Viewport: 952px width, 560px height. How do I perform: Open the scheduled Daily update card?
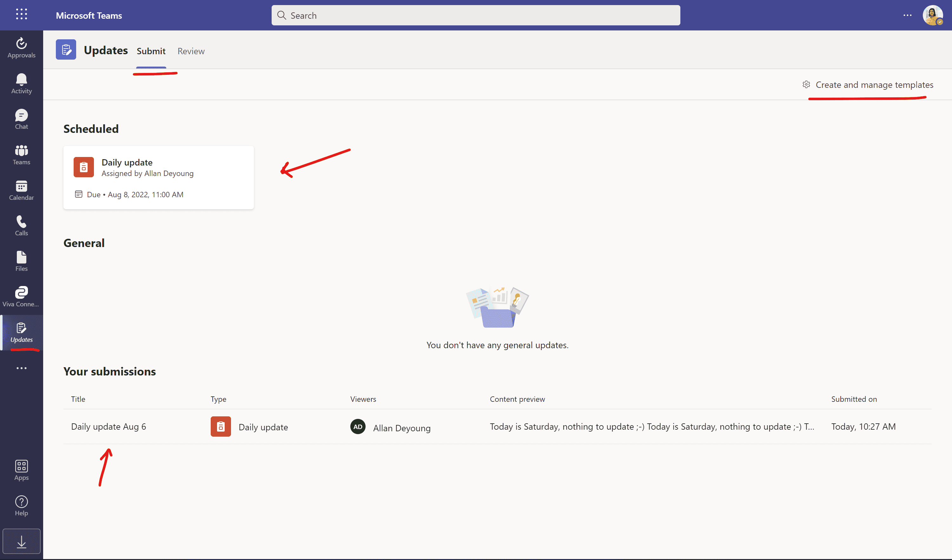(x=159, y=178)
